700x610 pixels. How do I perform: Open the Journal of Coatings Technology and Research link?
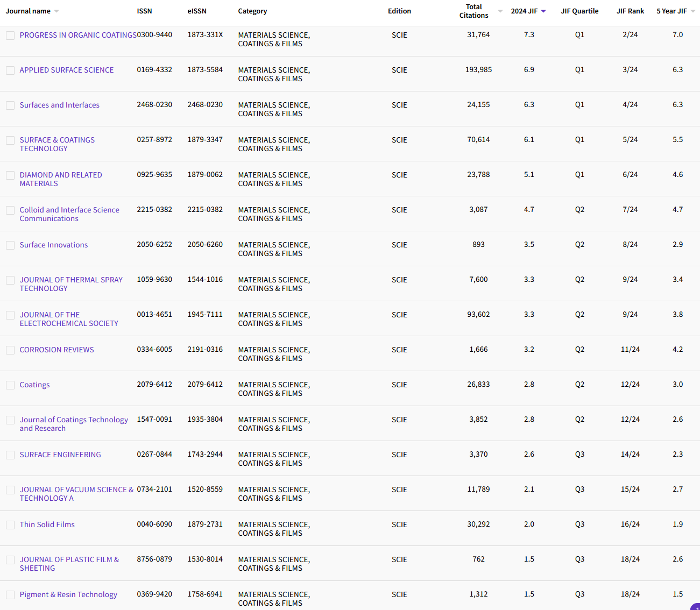click(74, 424)
